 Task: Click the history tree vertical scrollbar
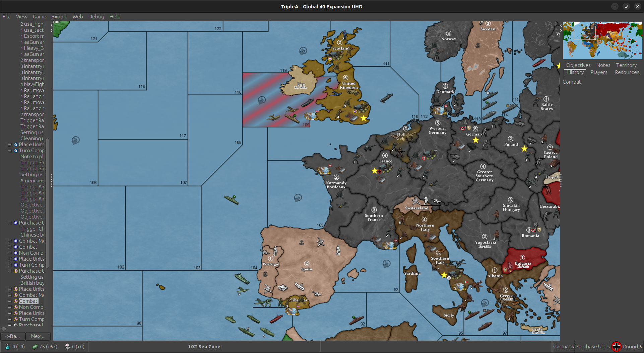click(47, 203)
